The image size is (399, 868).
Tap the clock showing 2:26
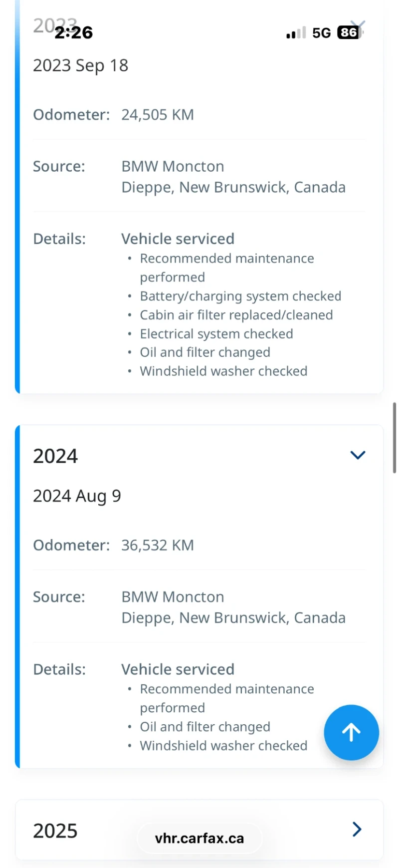click(73, 32)
